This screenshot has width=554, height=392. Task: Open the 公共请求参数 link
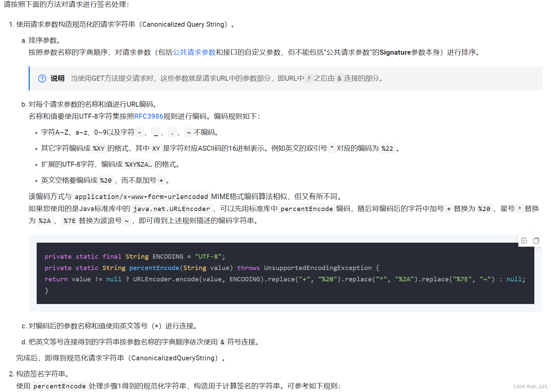[194, 52]
